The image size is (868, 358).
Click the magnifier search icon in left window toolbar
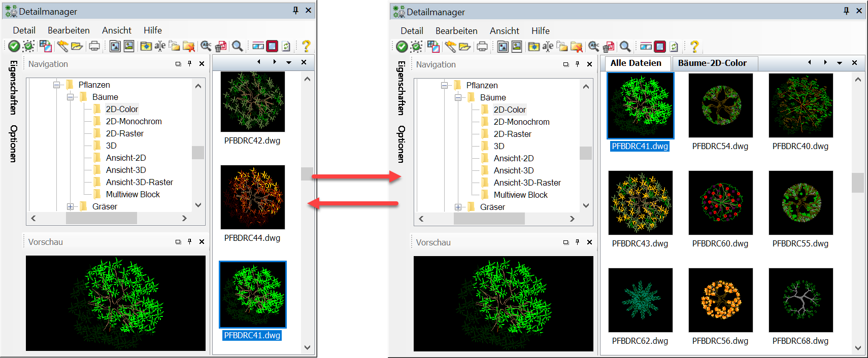(237, 46)
